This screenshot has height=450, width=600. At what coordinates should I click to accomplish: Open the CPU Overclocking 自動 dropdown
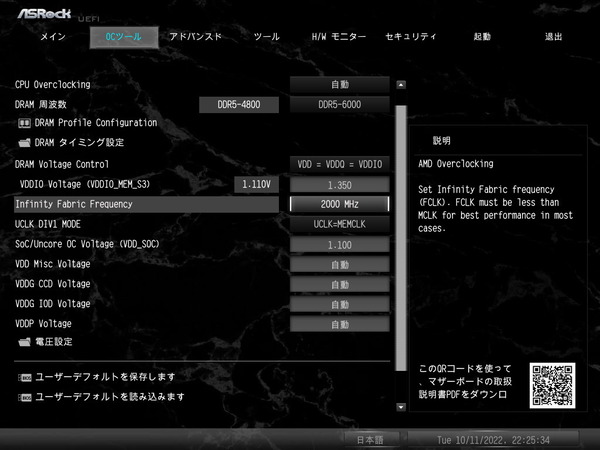[x=339, y=84]
